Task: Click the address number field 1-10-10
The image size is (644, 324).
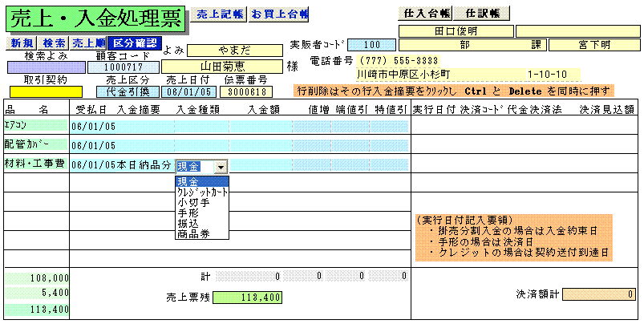Action: (553, 75)
